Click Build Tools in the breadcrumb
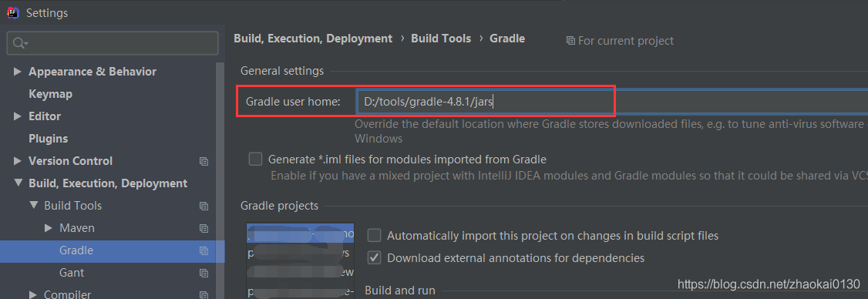 441,39
